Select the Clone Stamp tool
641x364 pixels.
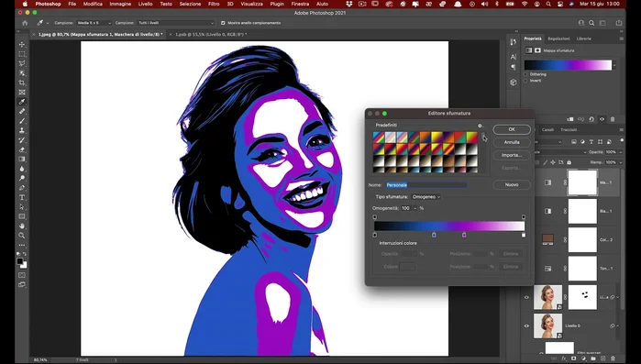22,130
